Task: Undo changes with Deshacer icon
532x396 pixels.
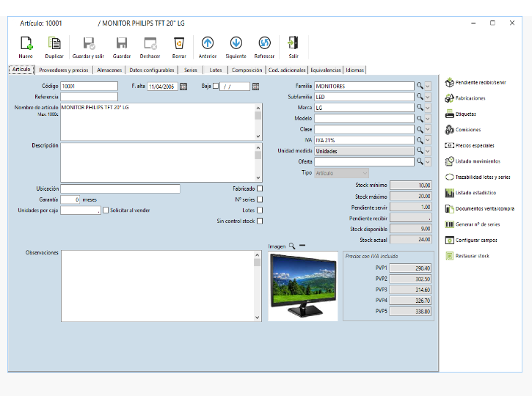Action: 150,43
